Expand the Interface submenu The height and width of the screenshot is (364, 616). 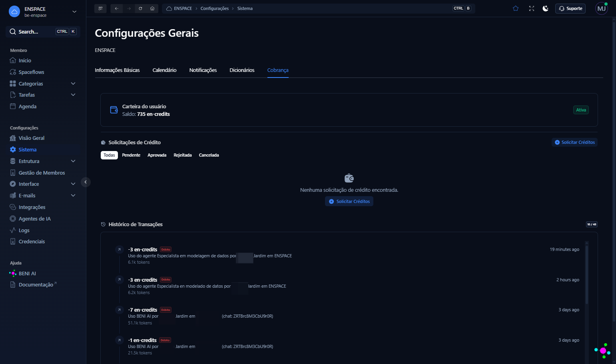[x=73, y=184]
